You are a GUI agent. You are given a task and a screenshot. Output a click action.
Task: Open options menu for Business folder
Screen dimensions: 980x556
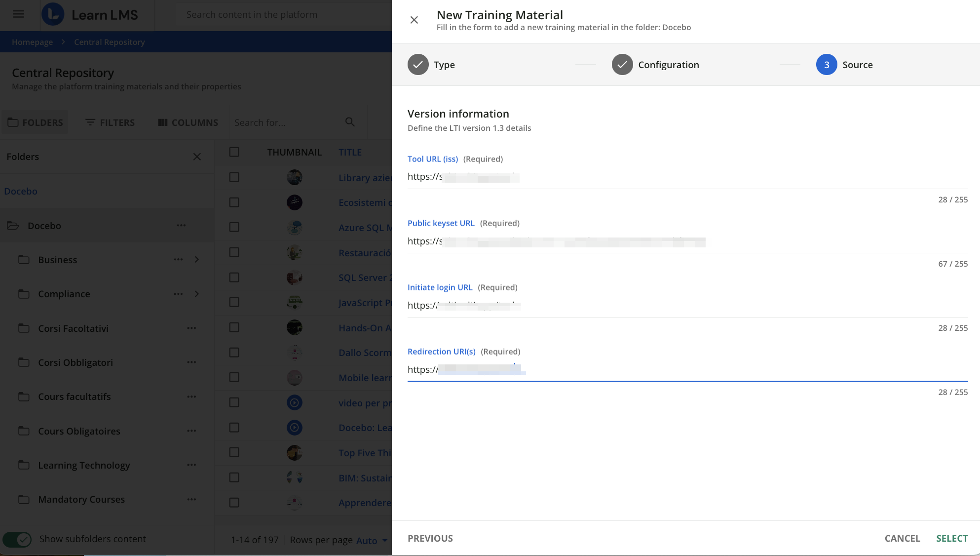pos(178,260)
